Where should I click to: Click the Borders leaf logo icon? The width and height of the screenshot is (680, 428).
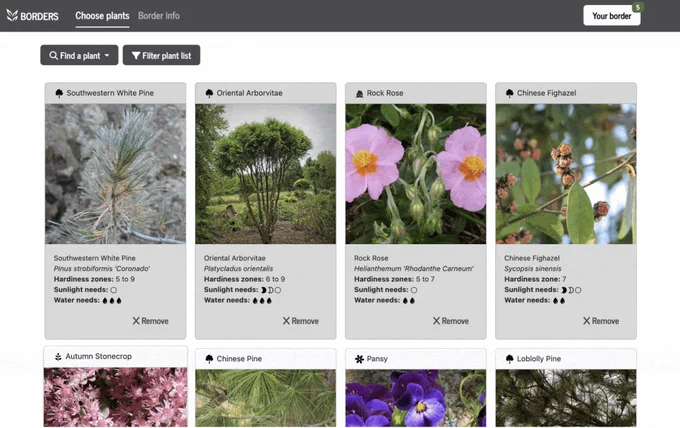12,16
